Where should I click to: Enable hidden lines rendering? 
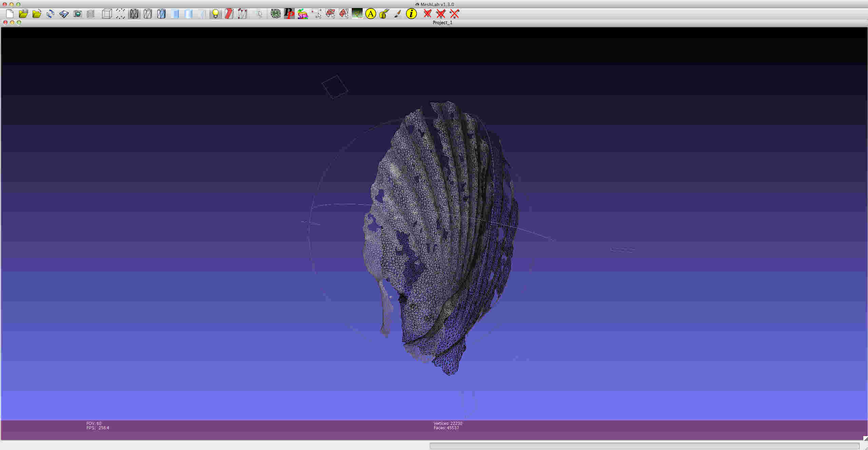coord(148,14)
